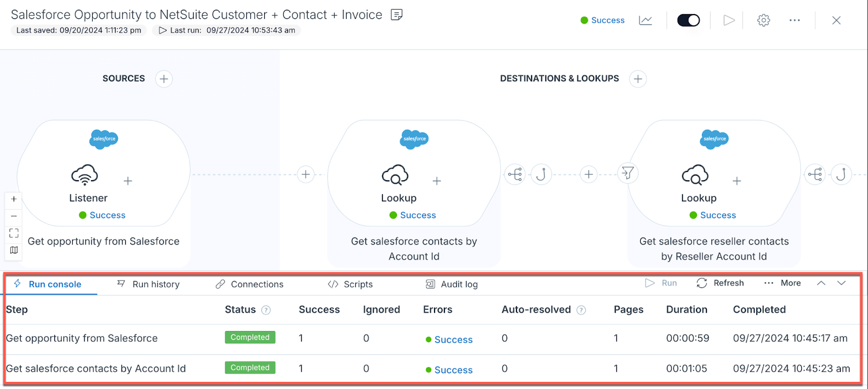Open the Connections tab
Image resolution: width=868 pixels, height=389 pixels.
[x=250, y=284]
